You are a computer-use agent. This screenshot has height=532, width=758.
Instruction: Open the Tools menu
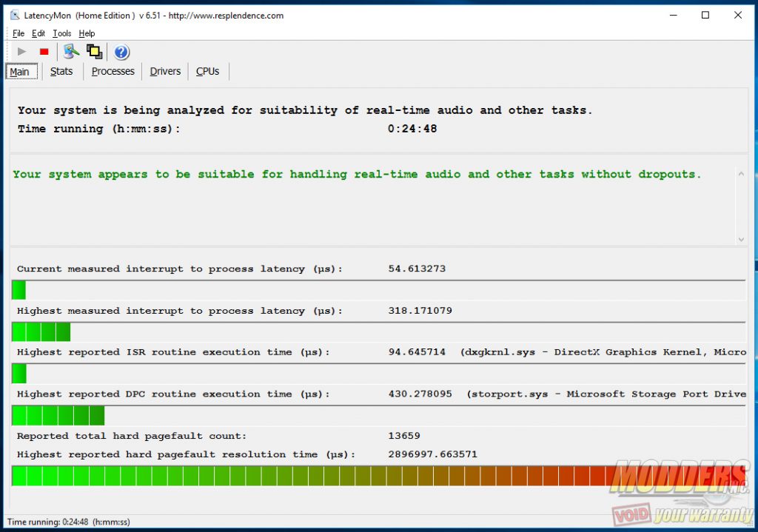tap(62, 33)
